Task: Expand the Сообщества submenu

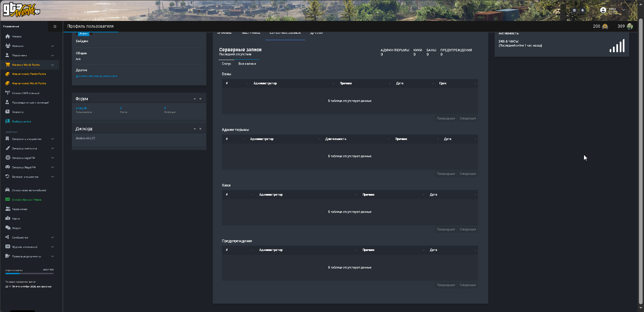Action: coord(52,237)
